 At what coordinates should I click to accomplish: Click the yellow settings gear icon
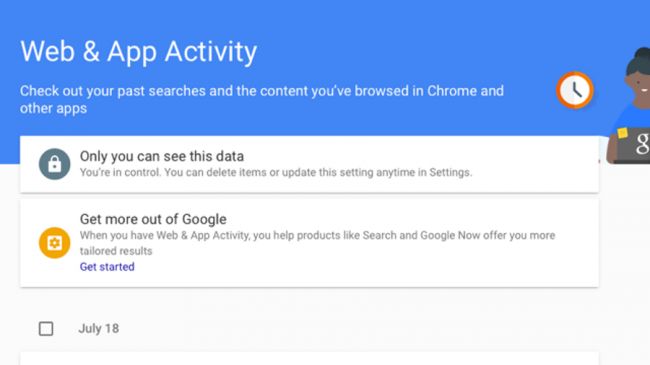click(x=54, y=243)
